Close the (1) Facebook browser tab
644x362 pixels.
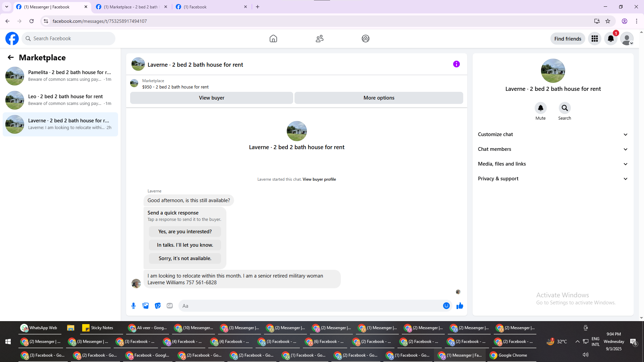[x=246, y=7]
